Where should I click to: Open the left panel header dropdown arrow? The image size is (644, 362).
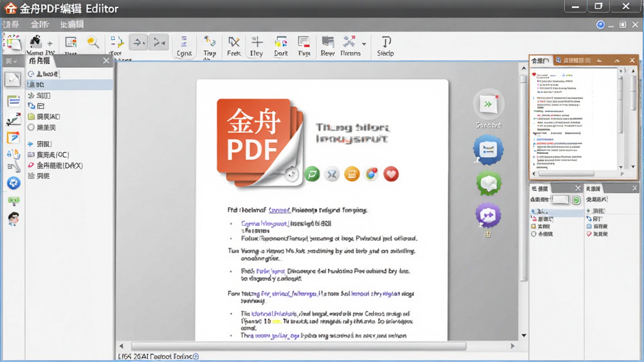coord(15,61)
